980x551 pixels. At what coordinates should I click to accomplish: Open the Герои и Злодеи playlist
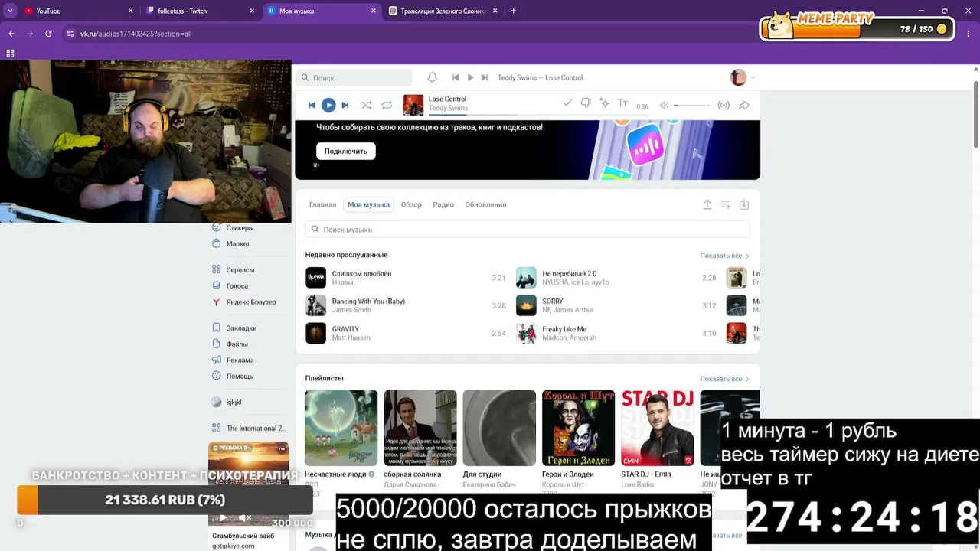pyautogui.click(x=579, y=428)
